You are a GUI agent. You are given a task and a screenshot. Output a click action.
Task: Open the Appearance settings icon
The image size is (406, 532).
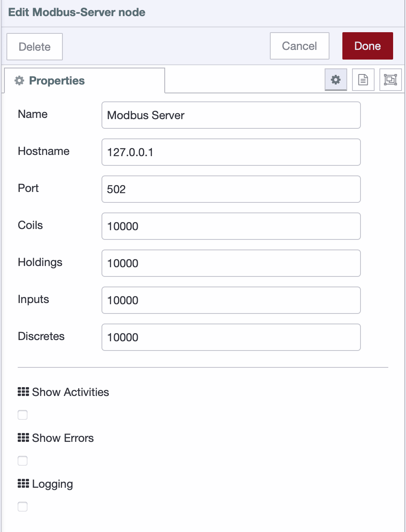coord(390,79)
